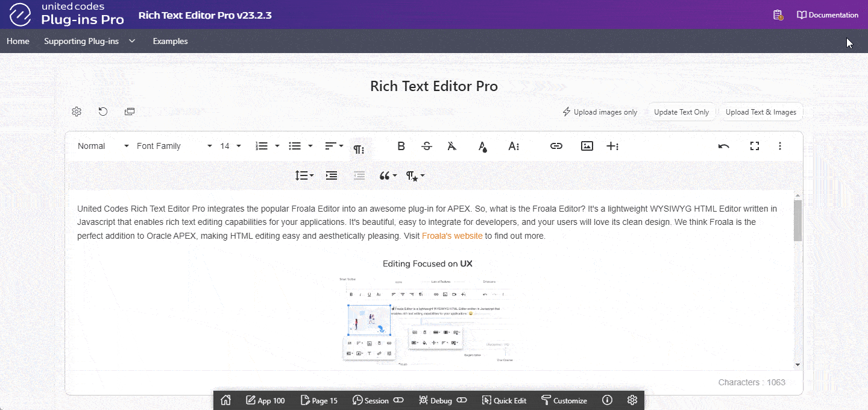Toggle fullscreen editor mode

pyautogui.click(x=754, y=146)
